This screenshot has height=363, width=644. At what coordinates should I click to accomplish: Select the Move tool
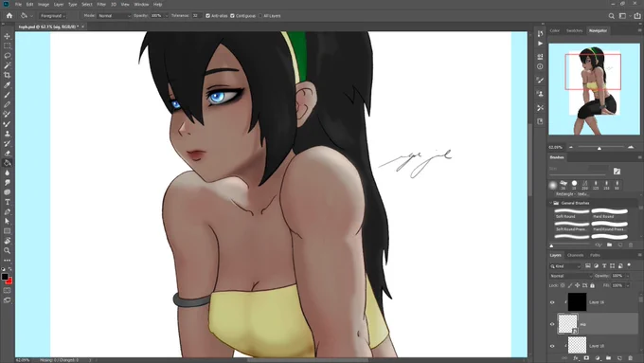click(7, 36)
